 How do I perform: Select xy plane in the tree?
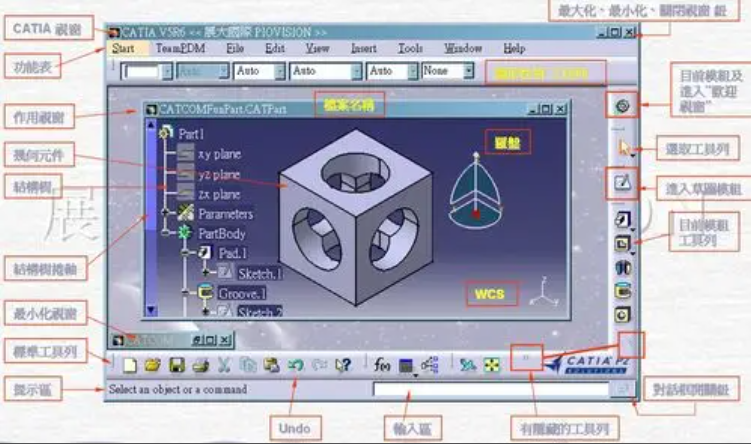tap(219, 154)
